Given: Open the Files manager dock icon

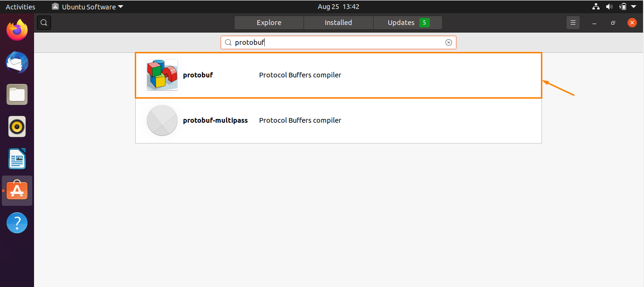Looking at the screenshot, I should [x=17, y=94].
